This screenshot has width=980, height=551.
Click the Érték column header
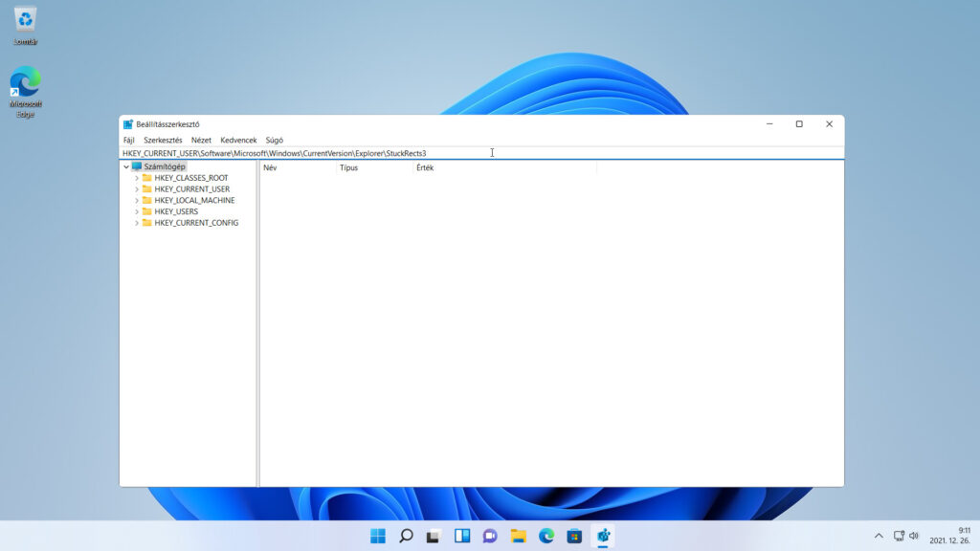[505, 167]
